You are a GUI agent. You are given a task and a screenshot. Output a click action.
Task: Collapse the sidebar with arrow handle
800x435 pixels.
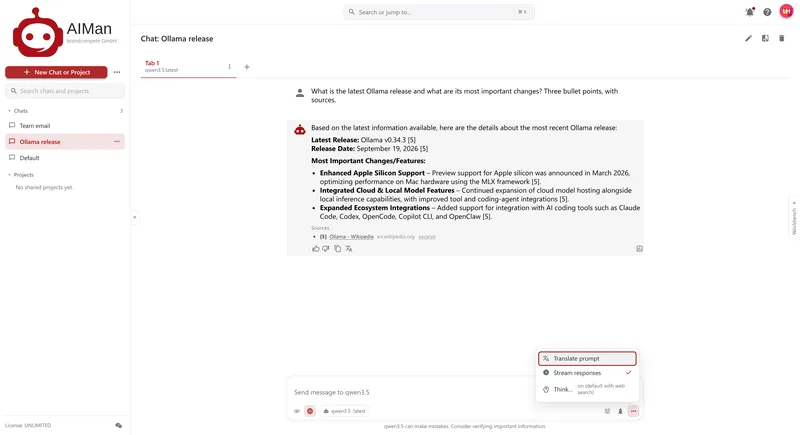(135, 217)
